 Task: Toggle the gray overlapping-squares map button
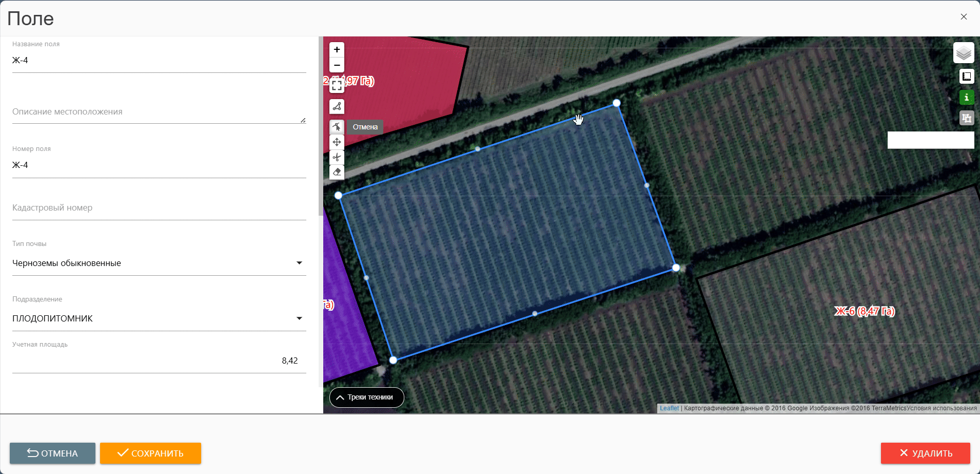point(967,118)
